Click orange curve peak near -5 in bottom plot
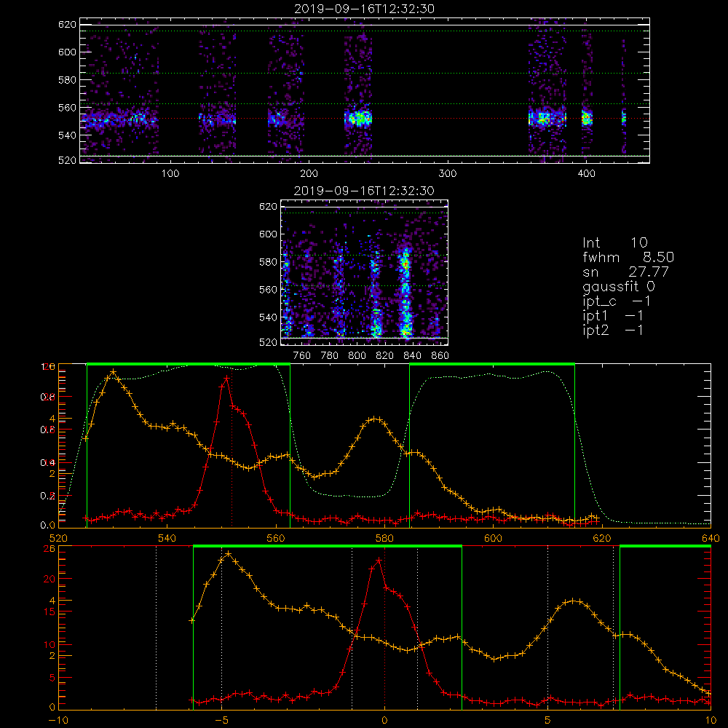Viewport: 728px width, 728px height. click(228, 554)
